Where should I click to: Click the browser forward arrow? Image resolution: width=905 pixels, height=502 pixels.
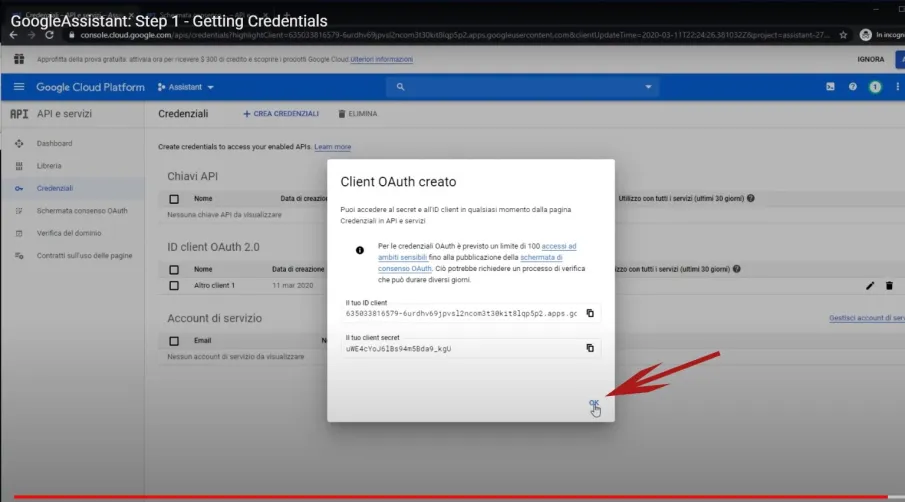point(31,35)
